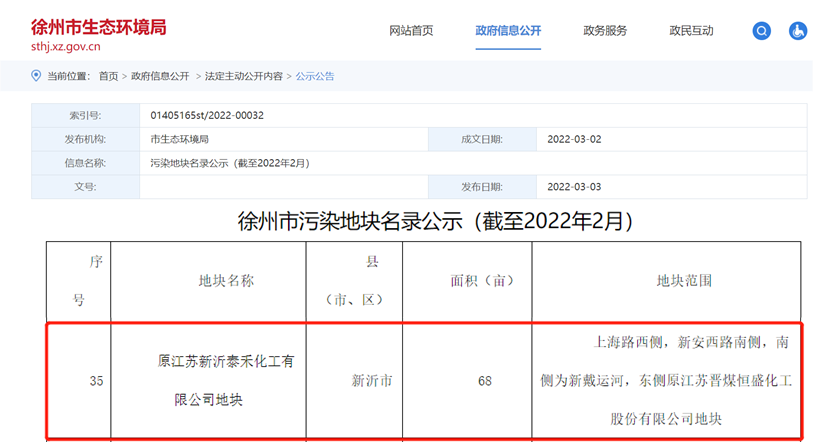820x442 pixels.
Task: Open the search icon in header
Action: coord(761,31)
